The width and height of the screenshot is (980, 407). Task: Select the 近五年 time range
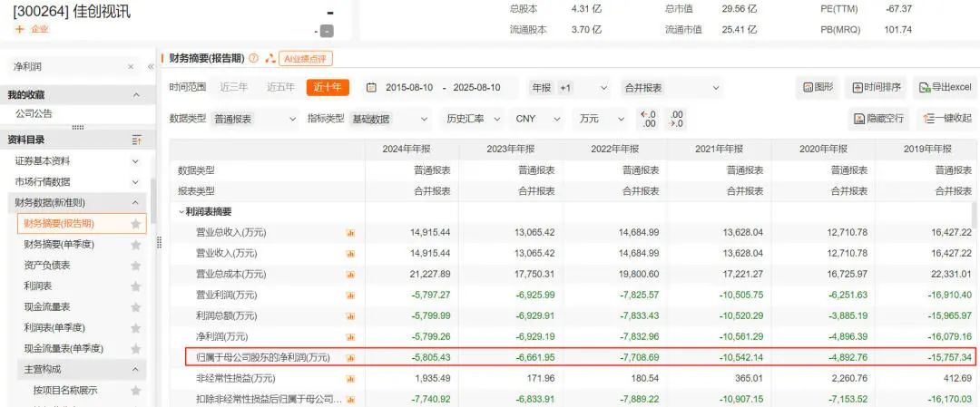[280, 87]
